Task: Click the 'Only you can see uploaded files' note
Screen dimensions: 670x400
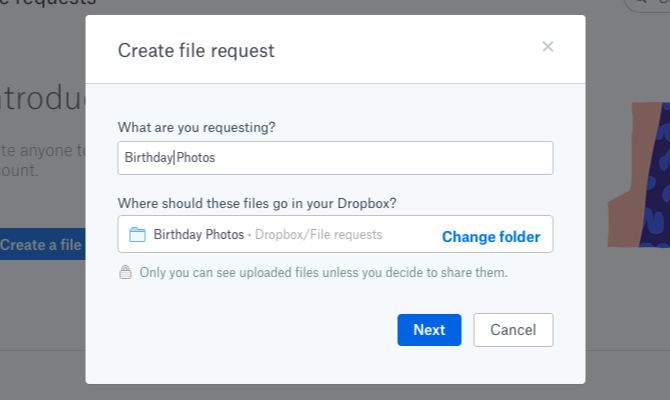Action: (x=323, y=272)
